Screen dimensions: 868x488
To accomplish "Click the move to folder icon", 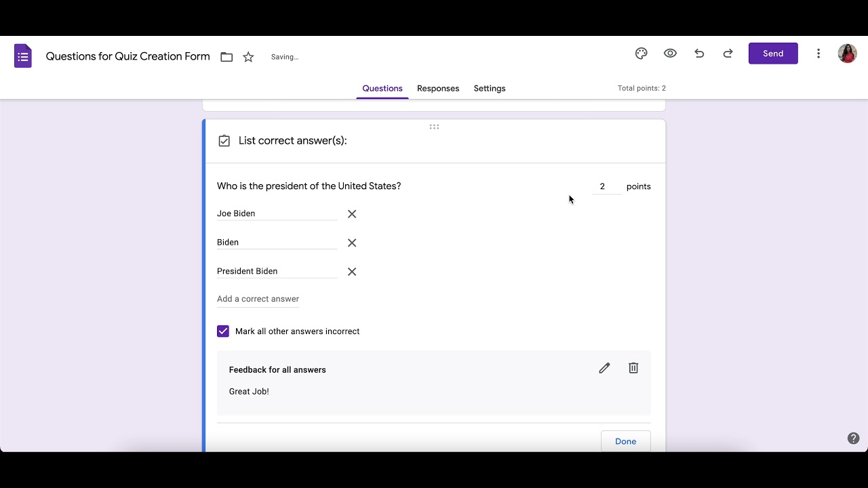I will pyautogui.click(x=226, y=57).
